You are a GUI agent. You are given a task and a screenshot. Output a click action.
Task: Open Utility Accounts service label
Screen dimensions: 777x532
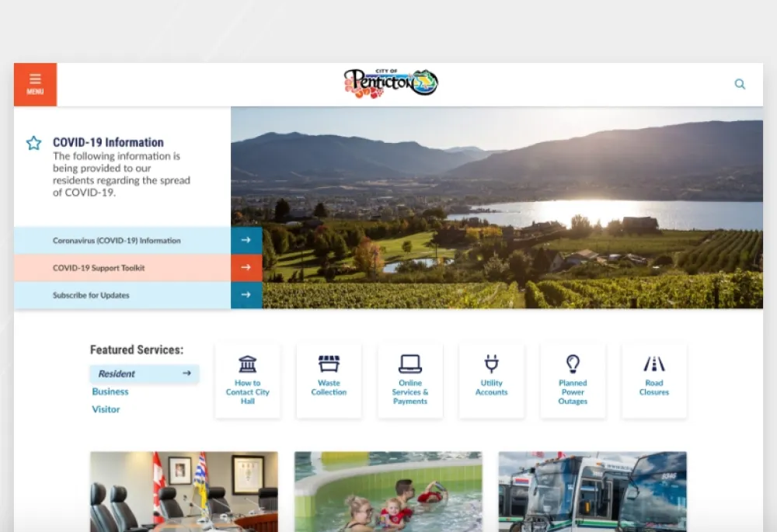[492, 388]
